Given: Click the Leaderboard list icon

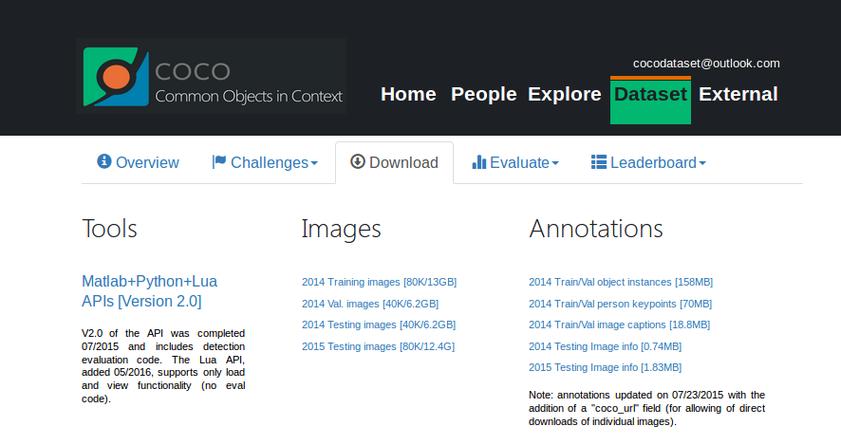Looking at the screenshot, I should click(599, 162).
